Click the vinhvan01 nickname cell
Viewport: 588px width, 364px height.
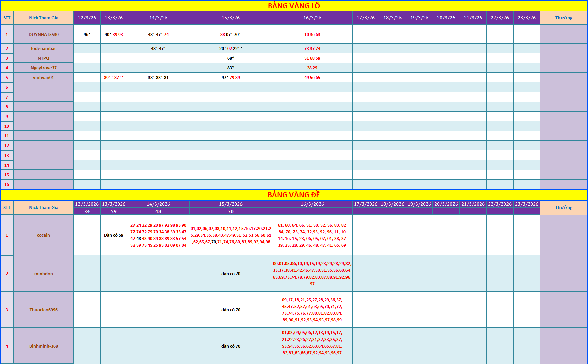point(44,77)
